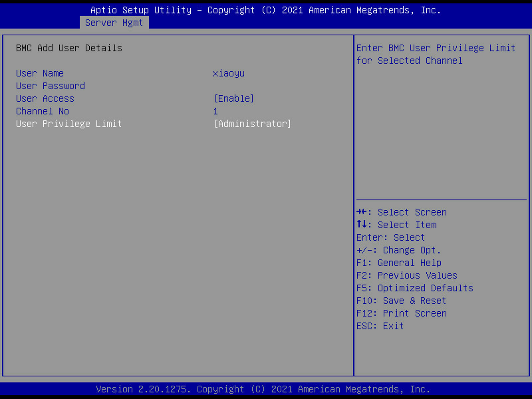Select the User Privilege Limit item

click(x=69, y=124)
